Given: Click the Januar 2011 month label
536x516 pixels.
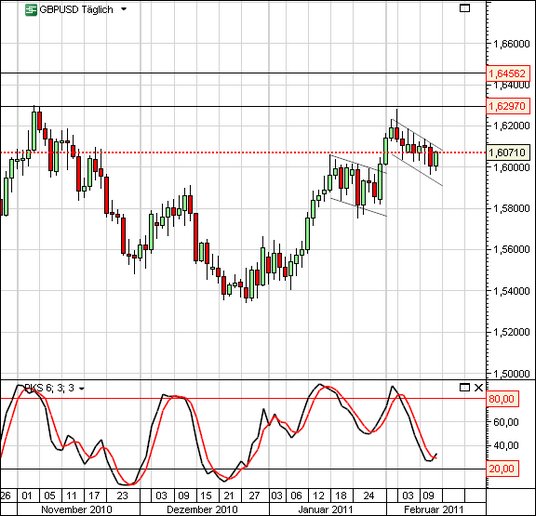Looking at the screenshot, I should 325,510.
